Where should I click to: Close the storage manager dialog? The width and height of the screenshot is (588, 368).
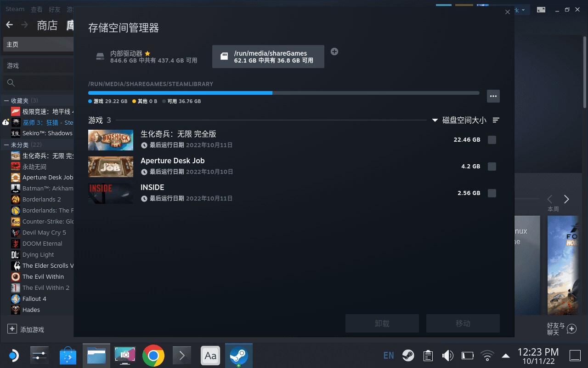508,12
